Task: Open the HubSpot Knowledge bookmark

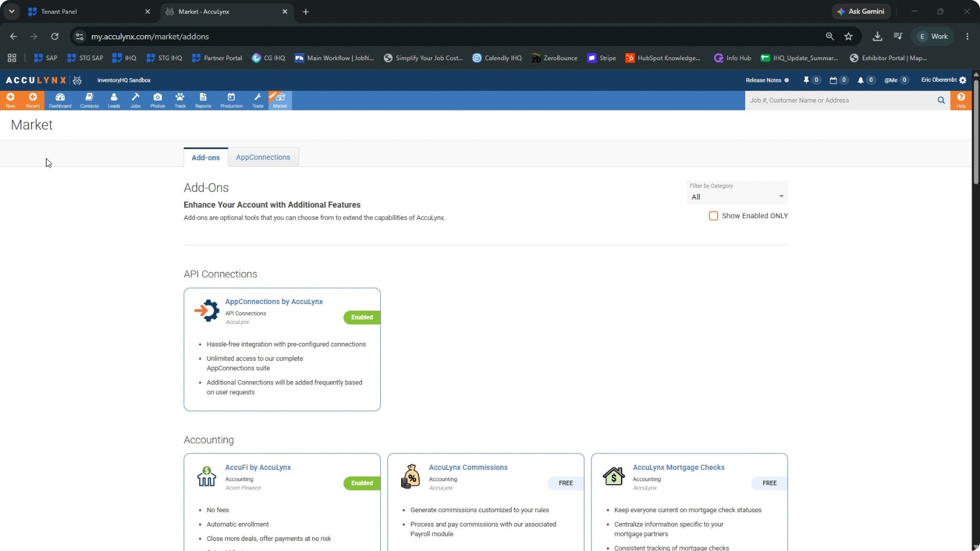Action: tap(663, 58)
